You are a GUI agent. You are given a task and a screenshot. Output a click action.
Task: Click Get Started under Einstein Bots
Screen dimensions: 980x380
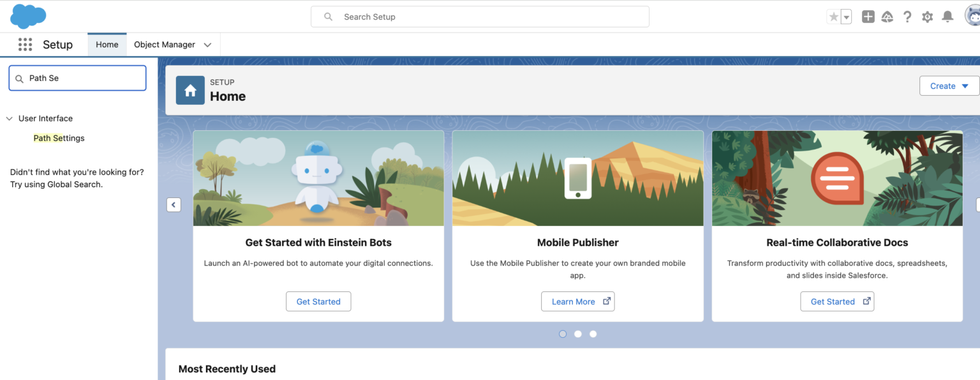click(318, 301)
